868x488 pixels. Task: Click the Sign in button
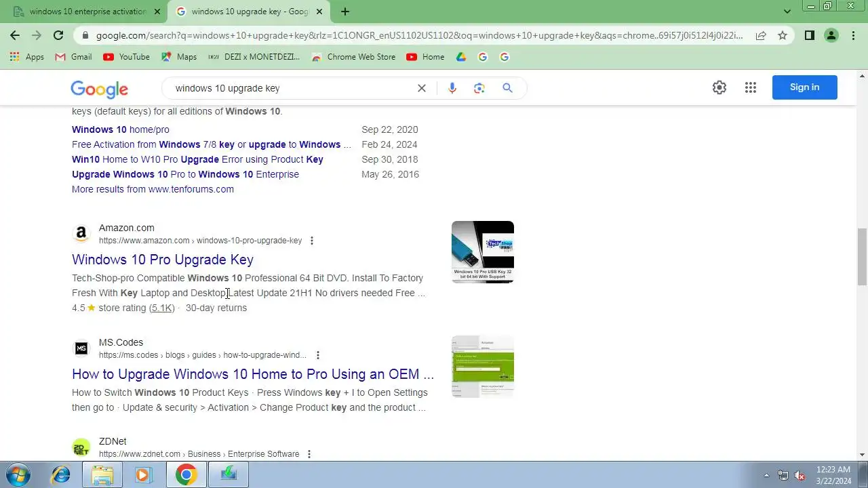(804, 87)
